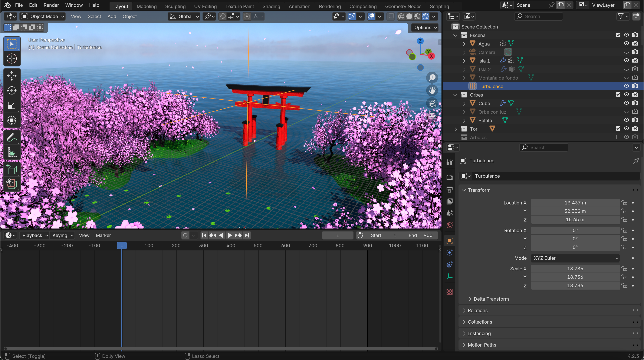Open the Tool properties tab
644x360 pixels.
click(450, 162)
